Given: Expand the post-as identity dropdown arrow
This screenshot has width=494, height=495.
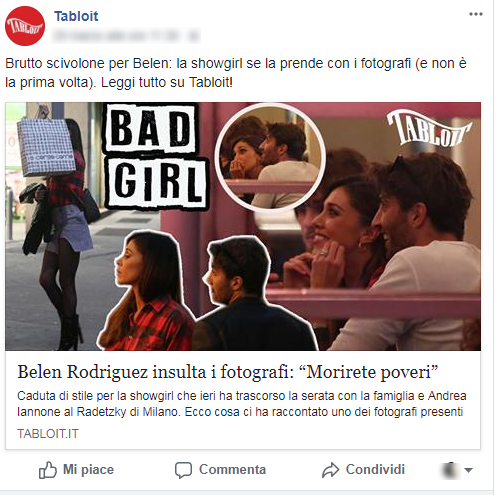Looking at the screenshot, I should [x=468, y=470].
